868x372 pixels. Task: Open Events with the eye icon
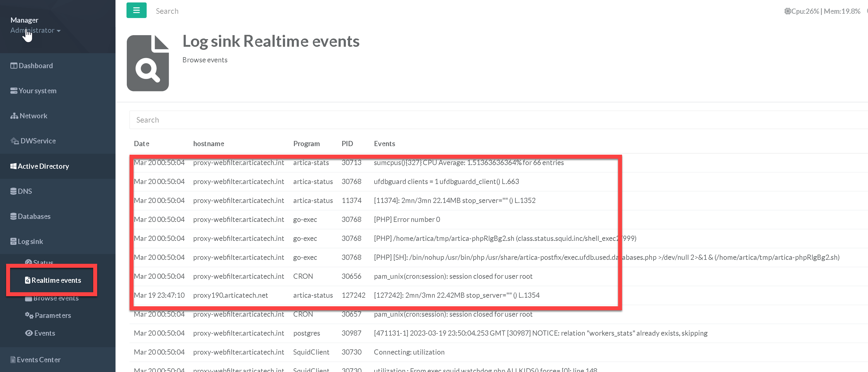pyautogui.click(x=44, y=333)
